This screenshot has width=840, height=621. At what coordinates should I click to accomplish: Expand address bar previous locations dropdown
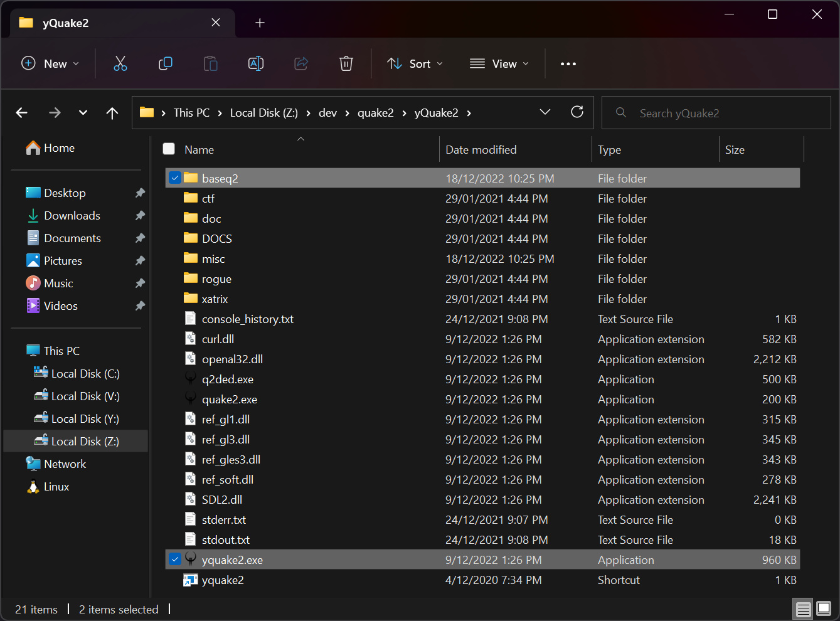click(545, 112)
